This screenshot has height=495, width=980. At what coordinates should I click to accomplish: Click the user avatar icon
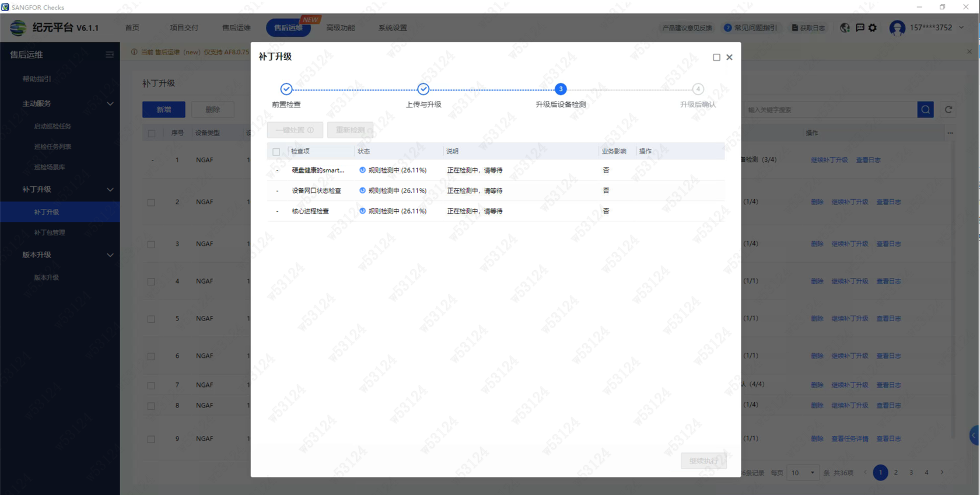click(x=897, y=27)
